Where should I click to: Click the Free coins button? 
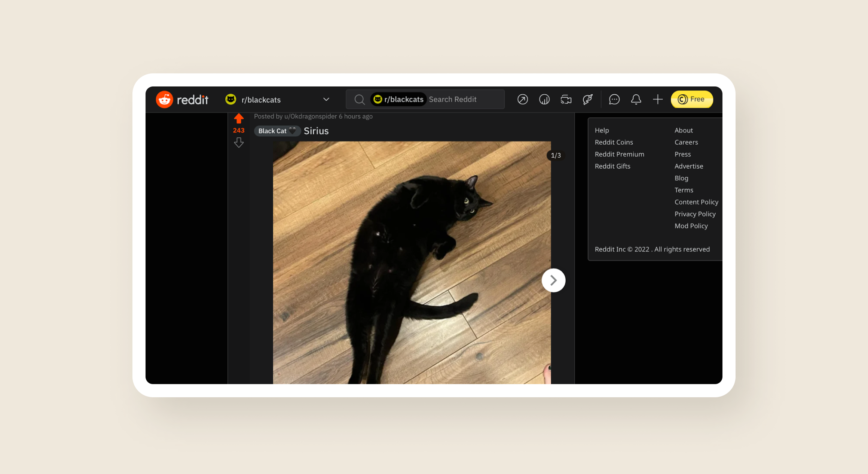(x=692, y=100)
